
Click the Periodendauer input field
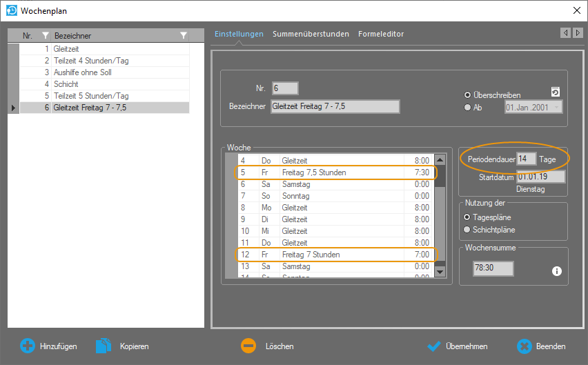pos(526,159)
